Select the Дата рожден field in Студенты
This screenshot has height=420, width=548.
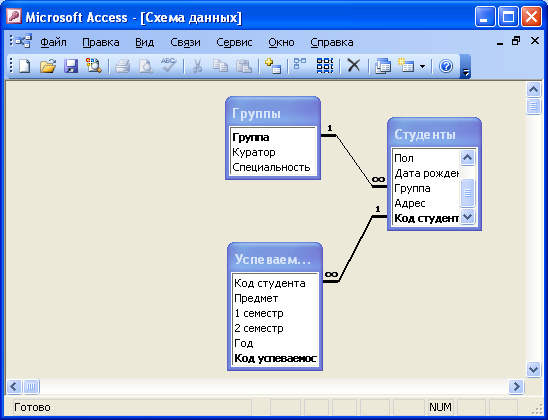point(426,173)
